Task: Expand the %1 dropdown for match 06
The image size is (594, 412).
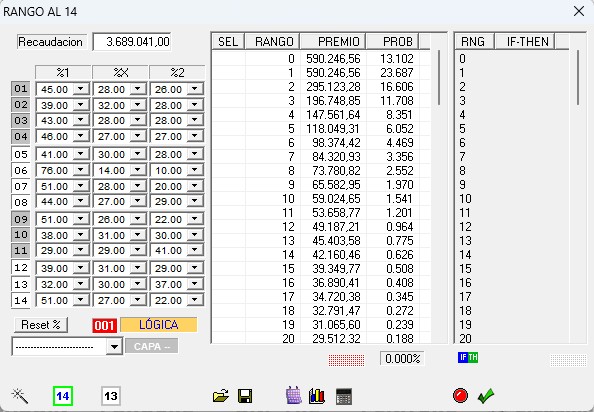Action: pyautogui.click(x=81, y=170)
